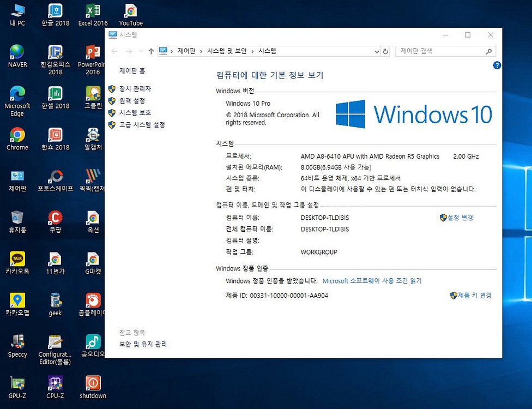This screenshot has width=532, height=409.
Task: Click the product ID 00331-10000-00001-AA904 text
Action: pos(289,296)
